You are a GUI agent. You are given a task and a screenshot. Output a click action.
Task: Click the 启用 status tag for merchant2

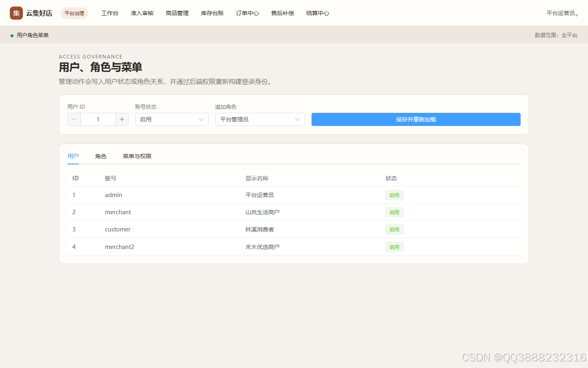coord(394,247)
